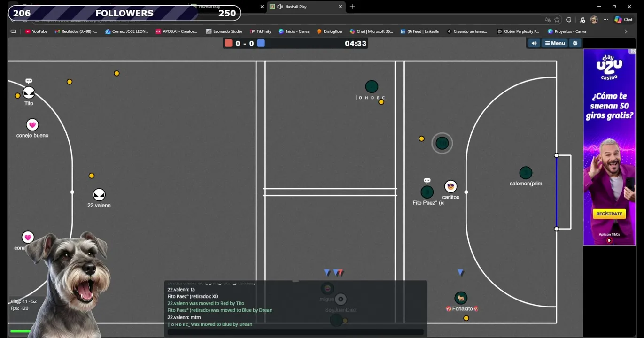Click the 'Ping: 41 - 52' readout

pos(23,301)
